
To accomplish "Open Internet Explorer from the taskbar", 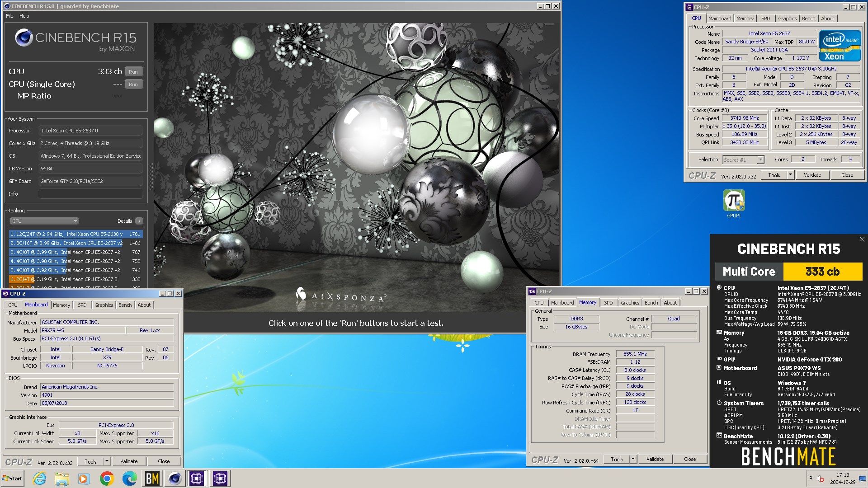I will [40, 479].
